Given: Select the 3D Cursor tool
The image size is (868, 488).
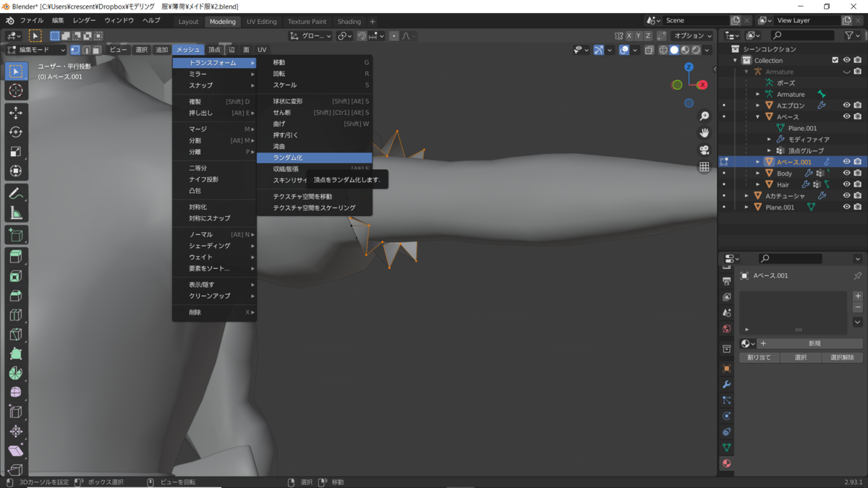Looking at the screenshot, I should pos(16,90).
